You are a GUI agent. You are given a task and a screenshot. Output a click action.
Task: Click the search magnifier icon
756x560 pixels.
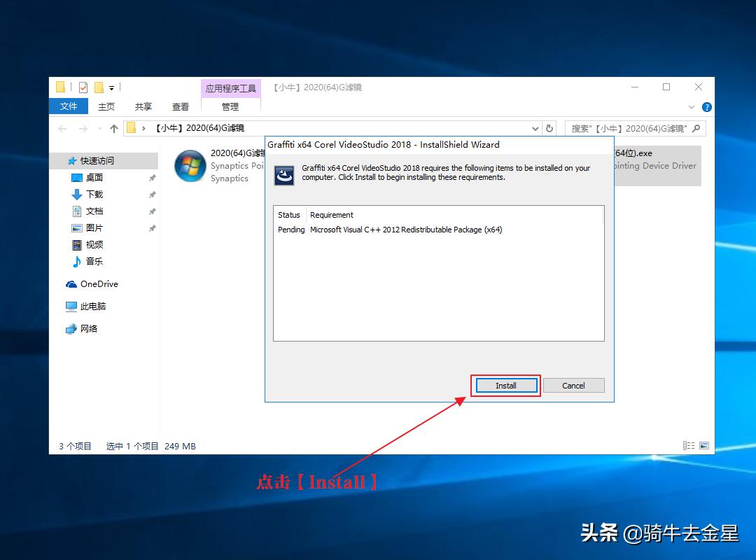pyautogui.click(x=696, y=128)
